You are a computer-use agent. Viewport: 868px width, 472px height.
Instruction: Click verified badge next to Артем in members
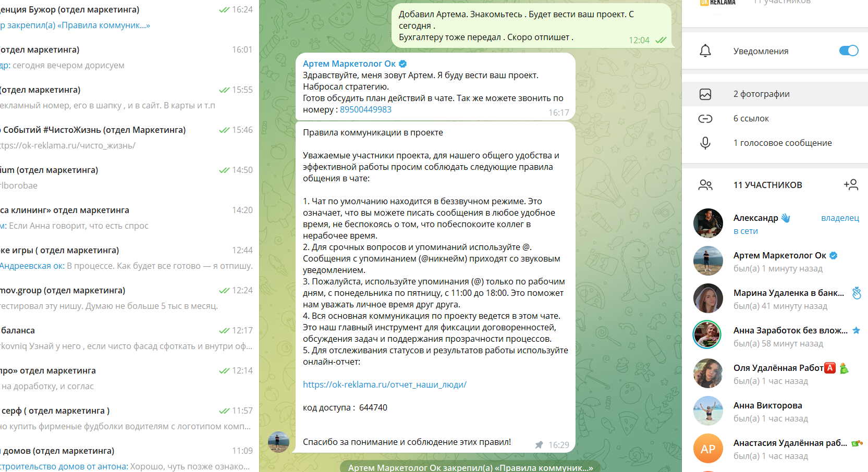coord(833,255)
